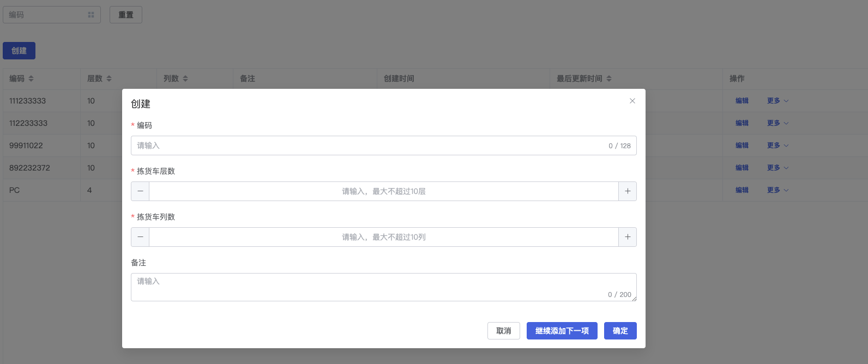Sort by 最后更新时间 column arrows
Viewport: 868px width, 364px height.
609,78
